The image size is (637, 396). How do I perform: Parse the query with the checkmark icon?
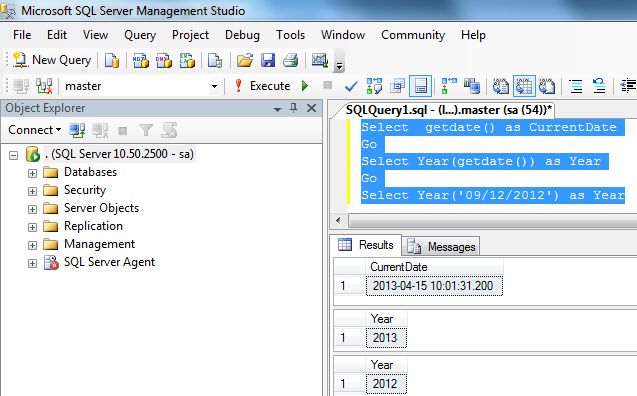coord(351,86)
